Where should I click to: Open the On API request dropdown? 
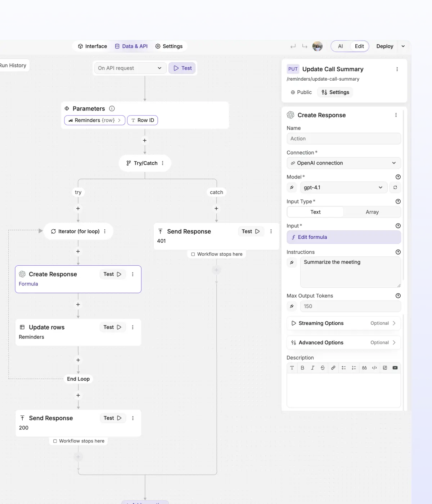pyautogui.click(x=130, y=68)
